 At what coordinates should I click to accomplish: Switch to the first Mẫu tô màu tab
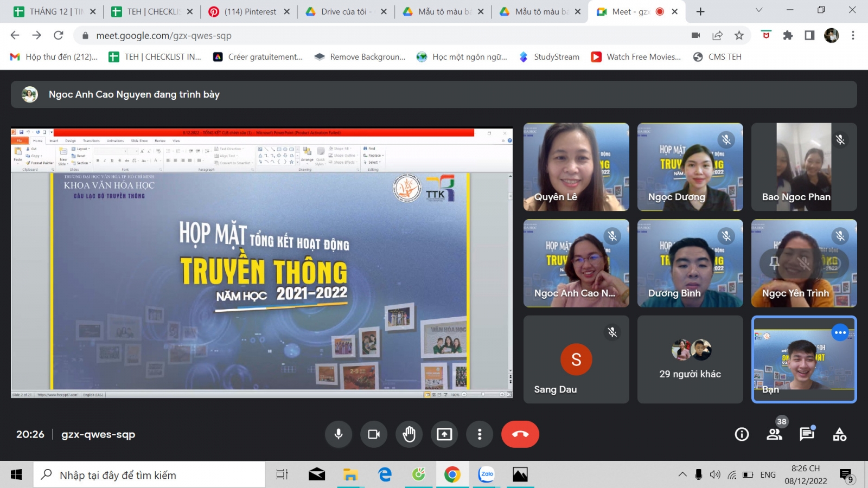tap(442, 11)
